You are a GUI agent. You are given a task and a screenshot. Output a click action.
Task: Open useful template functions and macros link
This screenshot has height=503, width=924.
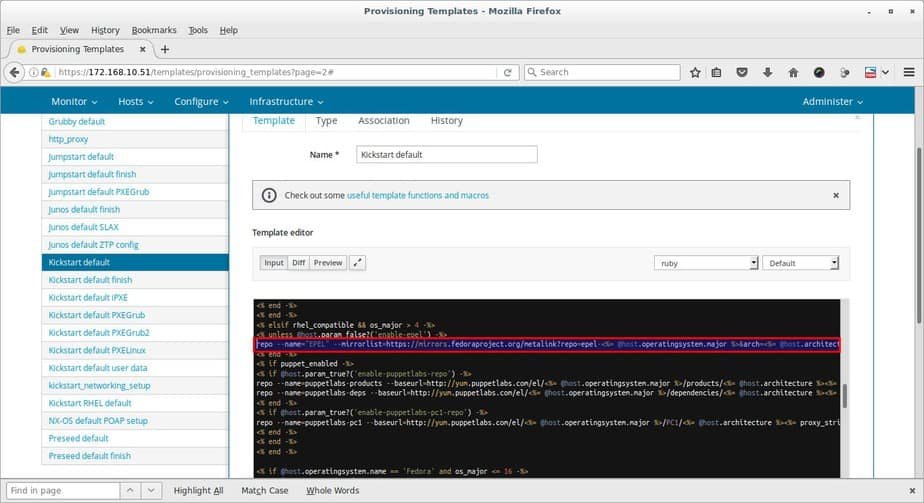418,195
